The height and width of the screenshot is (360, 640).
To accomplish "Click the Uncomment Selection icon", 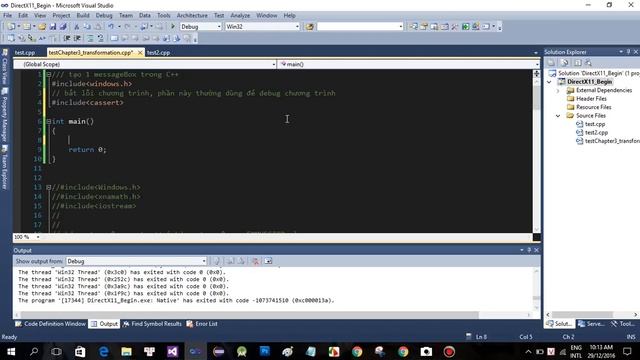I will (100, 38).
